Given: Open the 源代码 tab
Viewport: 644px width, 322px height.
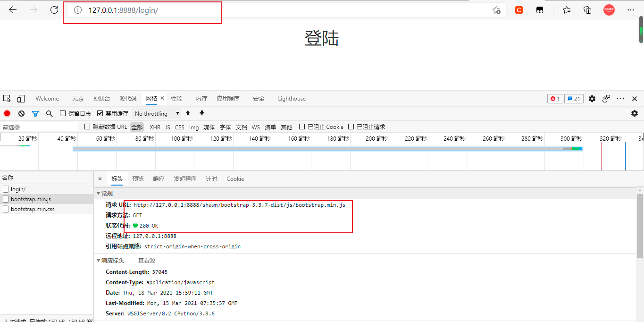Looking at the screenshot, I should (128, 99).
